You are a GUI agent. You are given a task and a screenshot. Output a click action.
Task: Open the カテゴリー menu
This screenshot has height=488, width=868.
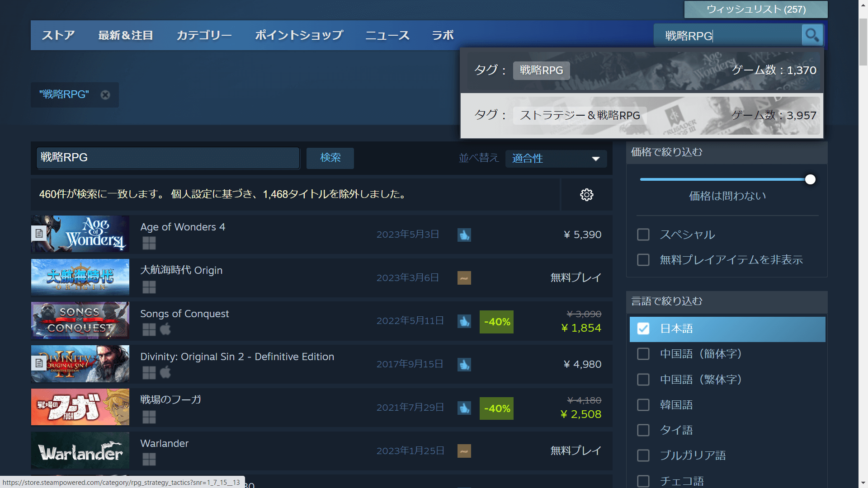[x=204, y=35]
